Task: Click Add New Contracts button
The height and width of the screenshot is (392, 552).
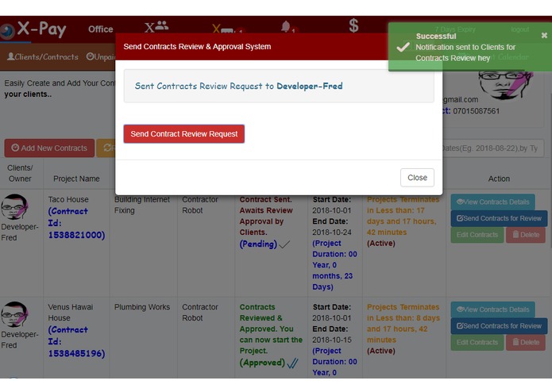Action: tap(49, 148)
